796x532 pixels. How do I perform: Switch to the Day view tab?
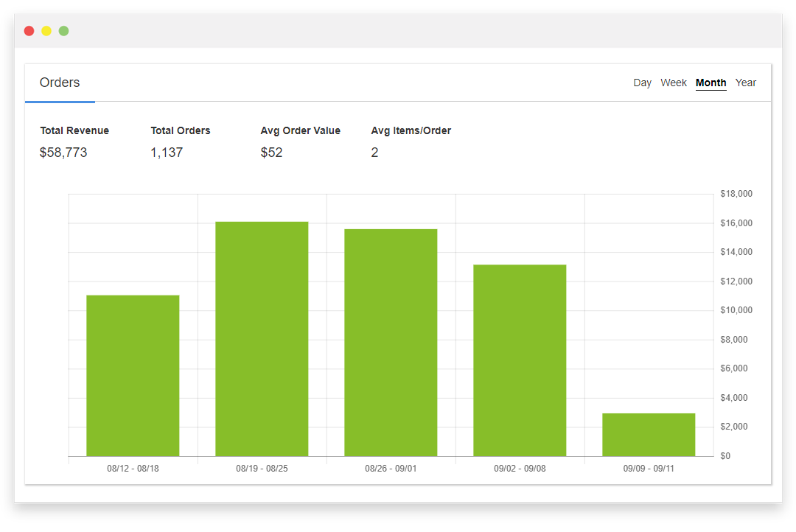coord(642,83)
